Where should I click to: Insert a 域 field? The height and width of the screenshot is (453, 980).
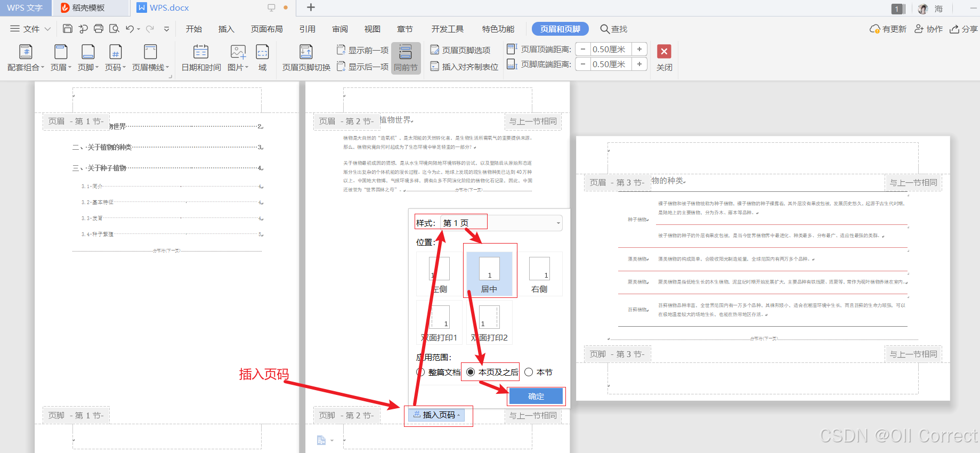click(263, 58)
